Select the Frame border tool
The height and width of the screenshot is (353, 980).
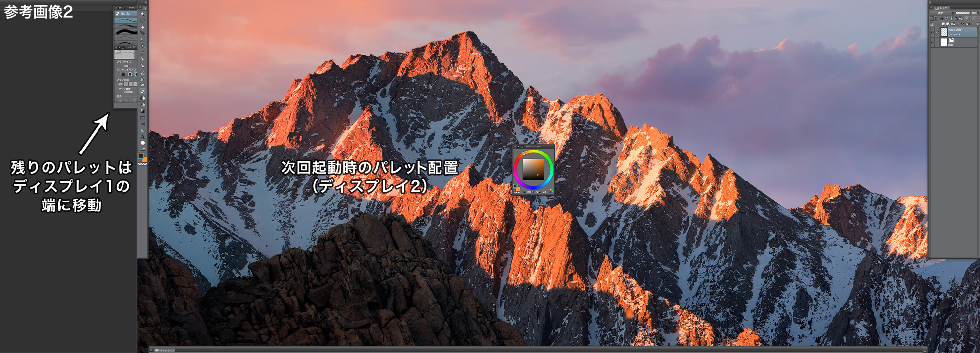tap(143, 124)
